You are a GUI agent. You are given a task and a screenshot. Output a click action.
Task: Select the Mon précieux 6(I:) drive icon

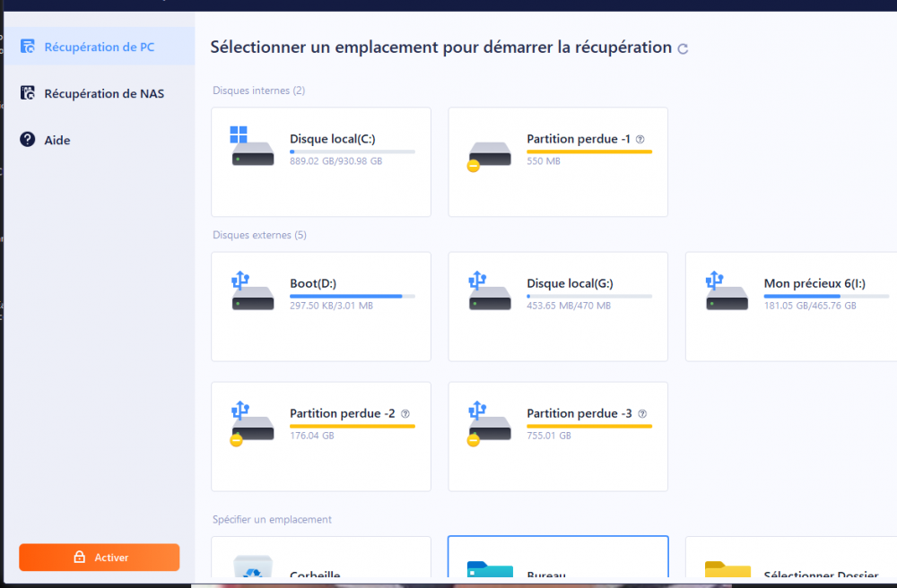(727, 290)
